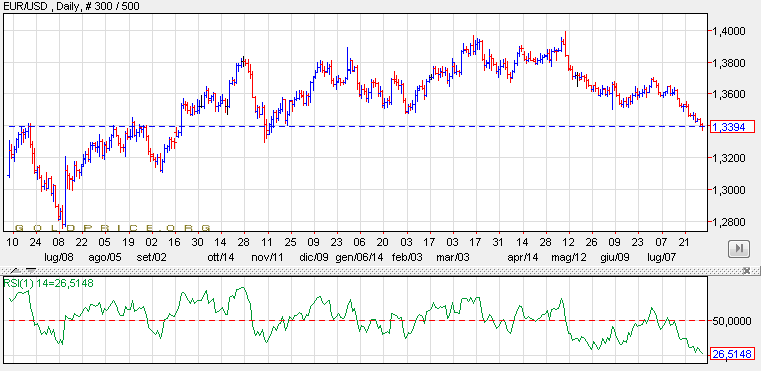The width and height of the screenshot is (771, 371).
Task: Jump to the latest bar with the skip-to-end button
Action: [738, 249]
